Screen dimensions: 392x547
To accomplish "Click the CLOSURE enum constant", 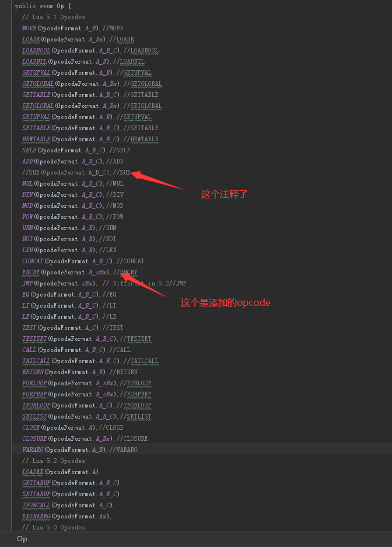I will 34,438.
